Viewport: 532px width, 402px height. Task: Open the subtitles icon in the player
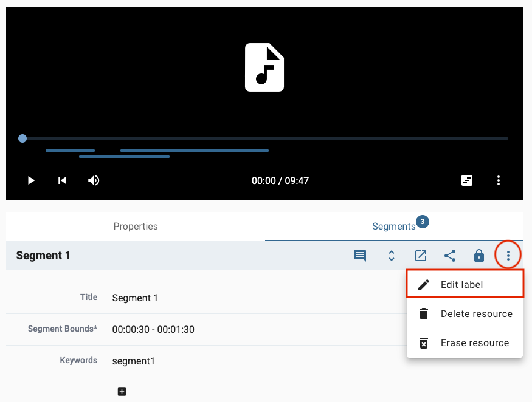467,180
